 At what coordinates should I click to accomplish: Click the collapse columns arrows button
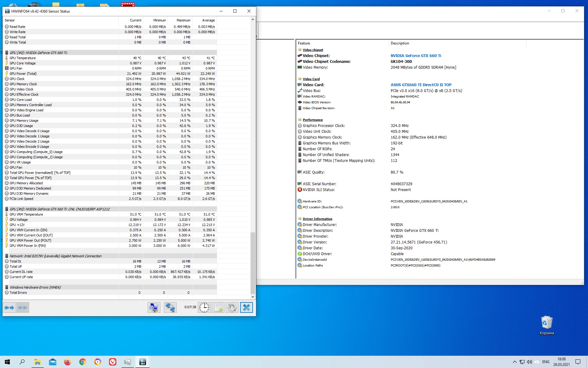coord(22,308)
